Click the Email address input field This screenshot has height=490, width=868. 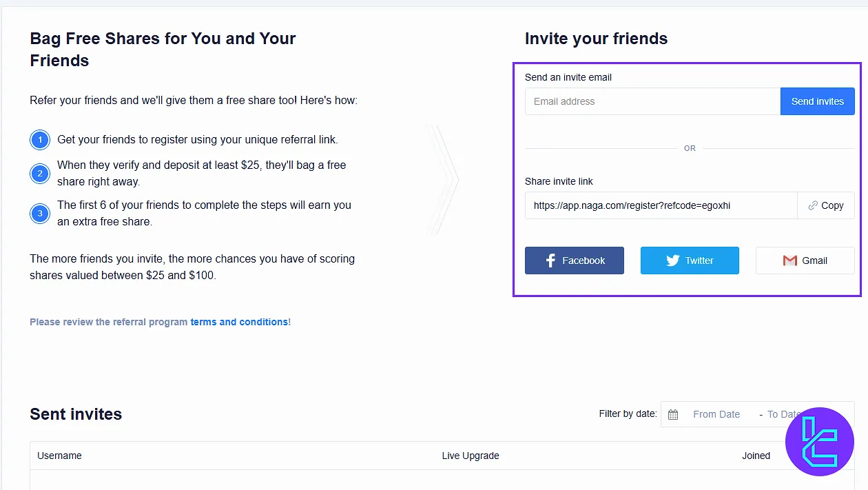(652, 101)
